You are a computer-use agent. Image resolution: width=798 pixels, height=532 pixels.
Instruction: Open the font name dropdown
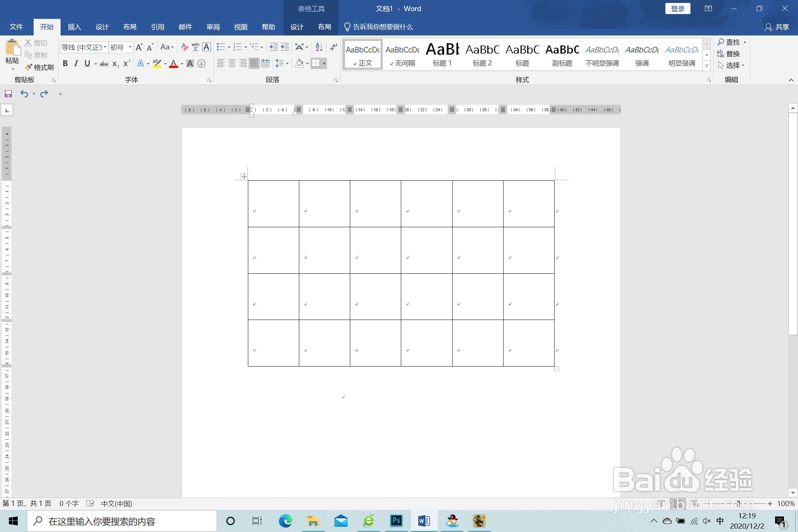tap(105, 47)
